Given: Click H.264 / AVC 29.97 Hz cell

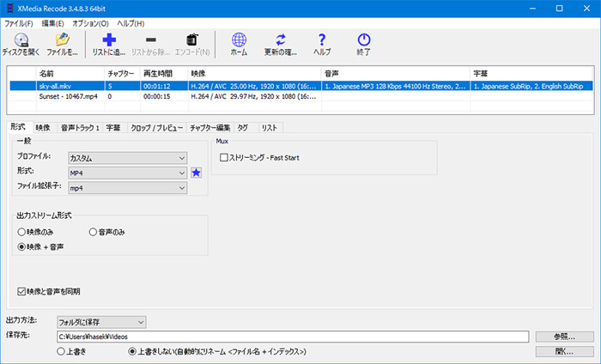Looking at the screenshot, I should click(x=254, y=96).
